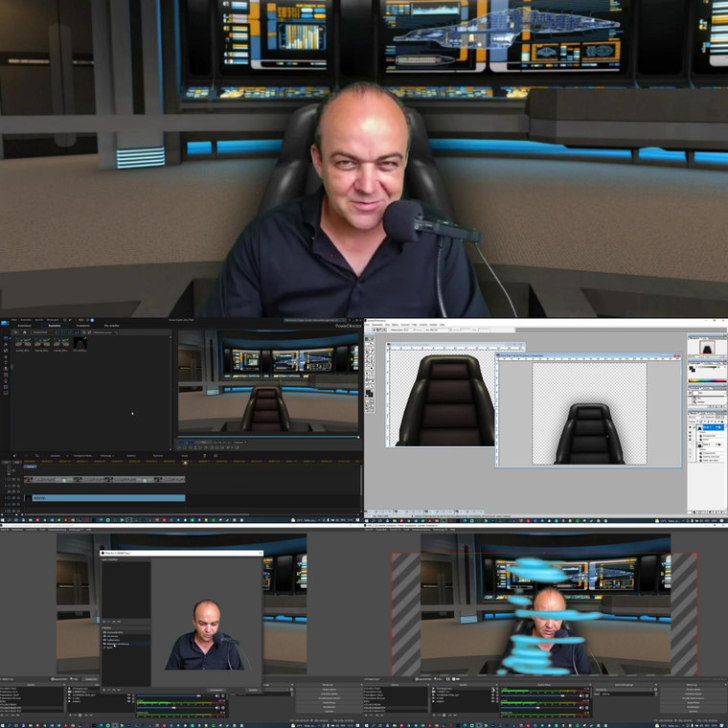The height and width of the screenshot is (728, 728).
Task: Select the Zoom tool in Photoshop toolbox
Action: pos(372,386)
